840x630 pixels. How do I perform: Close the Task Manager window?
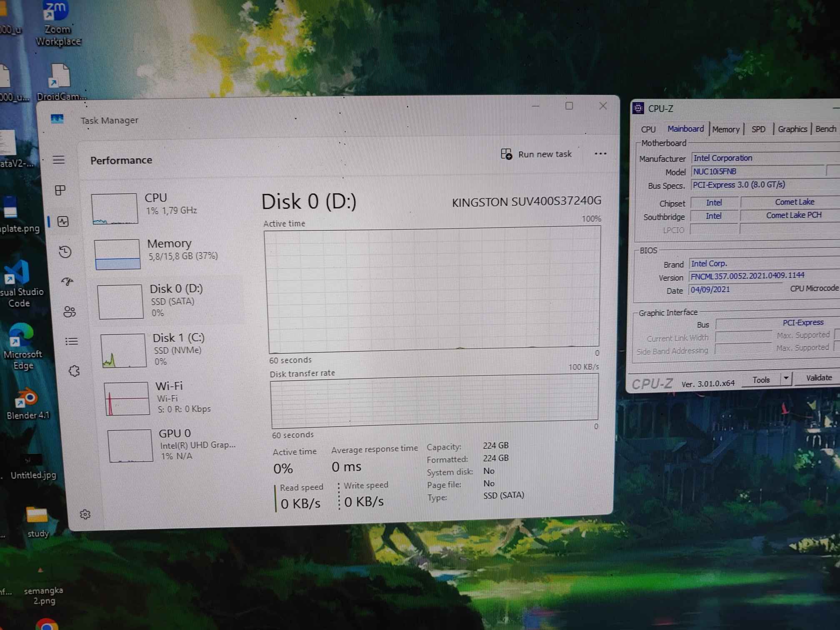point(603,106)
